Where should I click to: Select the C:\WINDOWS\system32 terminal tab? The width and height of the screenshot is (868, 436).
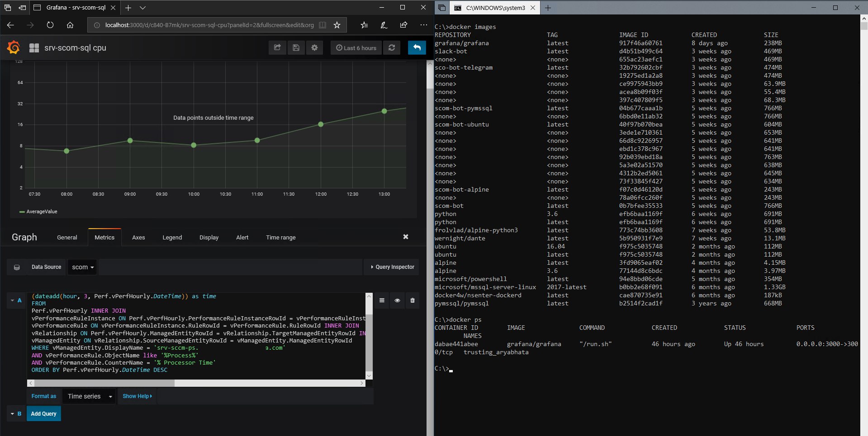[495, 8]
